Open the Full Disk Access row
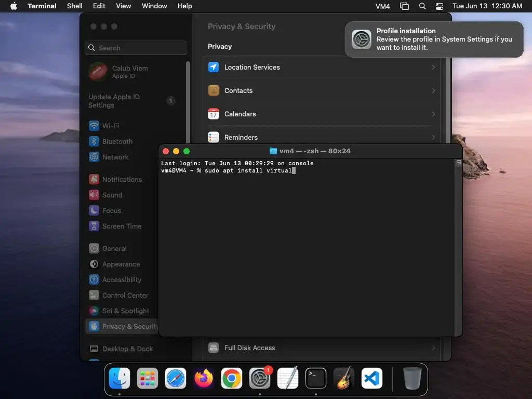The width and height of the screenshot is (532, 399). (x=322, y=348)
